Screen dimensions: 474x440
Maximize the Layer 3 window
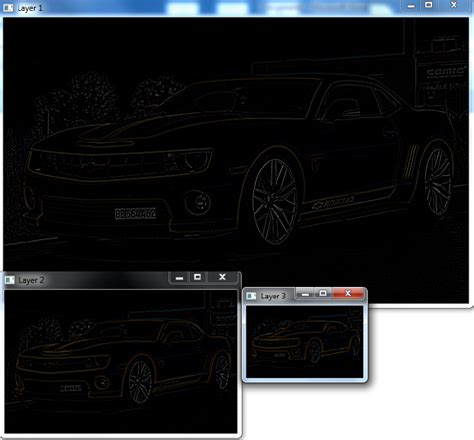[323, 293]
